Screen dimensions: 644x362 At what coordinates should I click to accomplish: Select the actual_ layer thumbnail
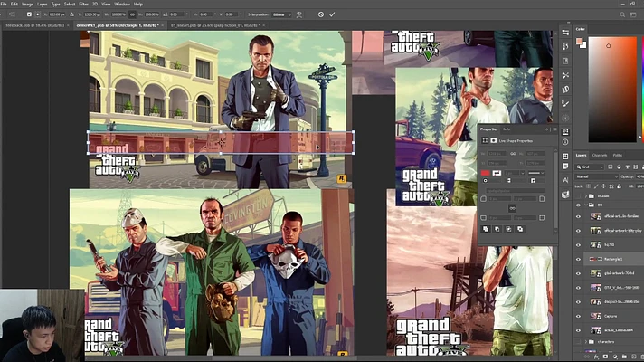click(x=595, y=330)
